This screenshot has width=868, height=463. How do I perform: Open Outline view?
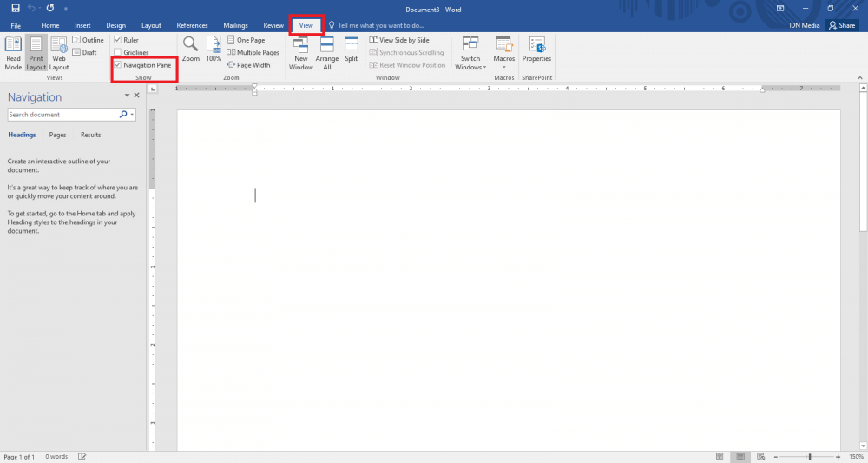coord(88,40)
